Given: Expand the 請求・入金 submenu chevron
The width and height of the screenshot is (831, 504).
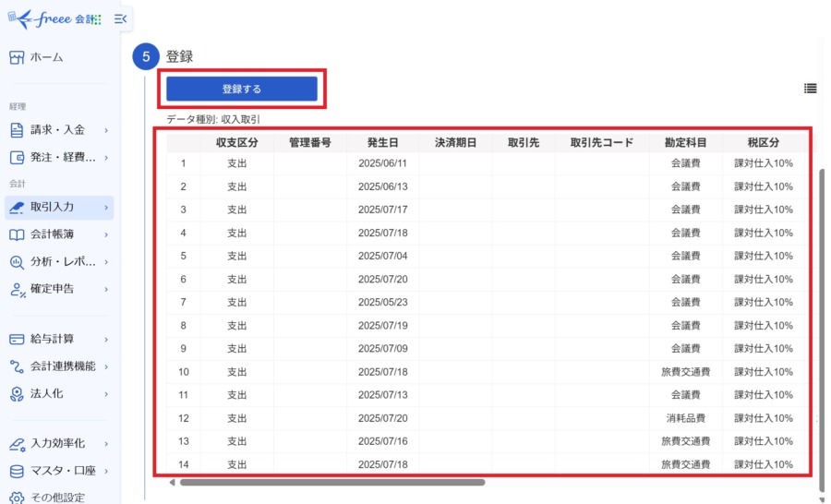Looking at the screenshot, I should [106, 130].
